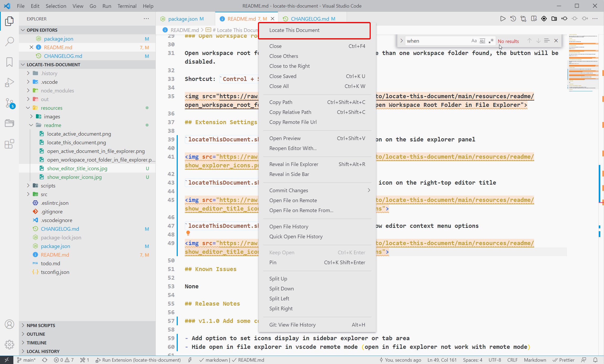Click Prettier in the status bar
Screen dimensions: 604x364
click(x=564, y=360)
